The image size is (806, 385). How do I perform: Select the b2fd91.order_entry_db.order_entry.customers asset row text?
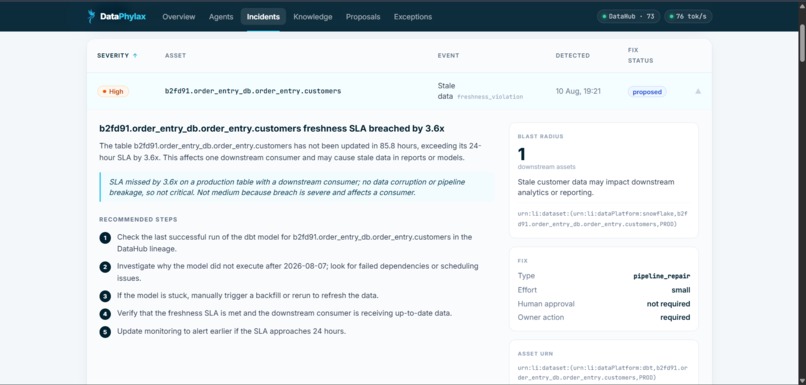click(x=253, y=91)
